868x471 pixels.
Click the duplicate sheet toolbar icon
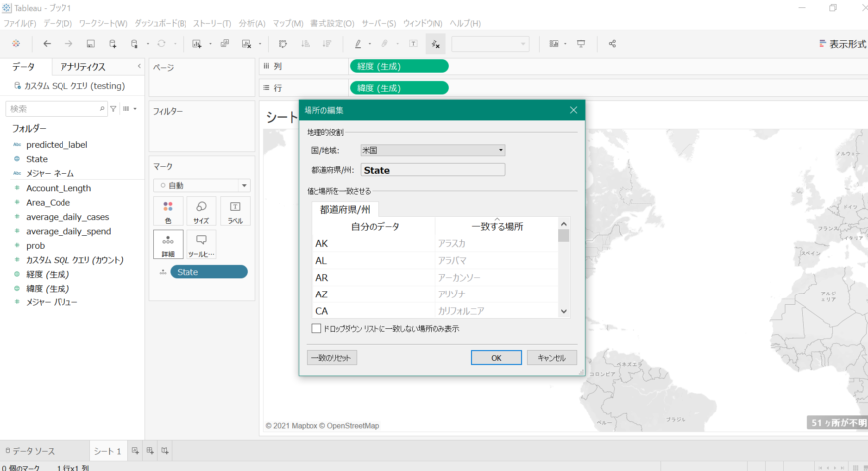(225, 44)
